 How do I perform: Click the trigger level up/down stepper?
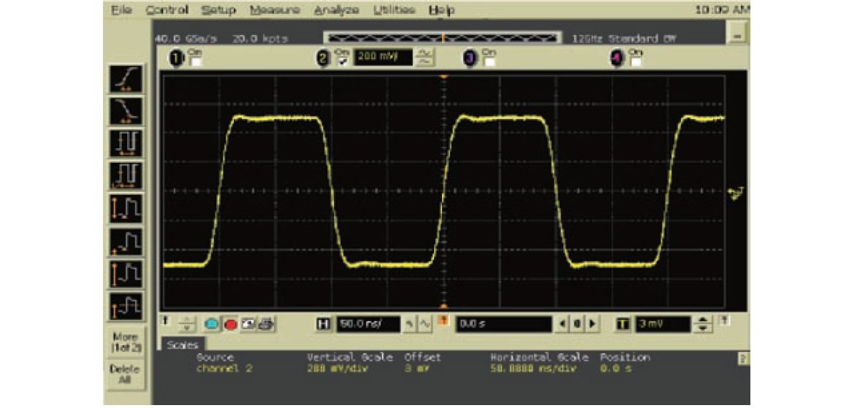(x=703, y=325)
